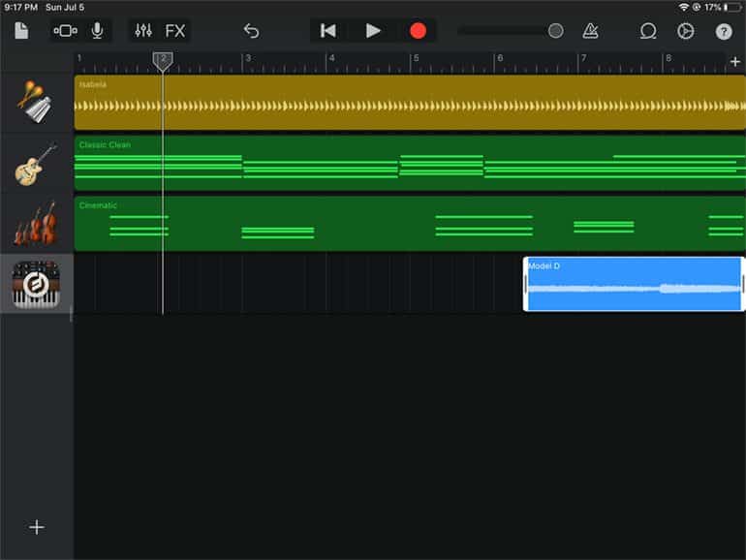Add a new track
The image size is (746, 560).
click(x=37, y=527)
